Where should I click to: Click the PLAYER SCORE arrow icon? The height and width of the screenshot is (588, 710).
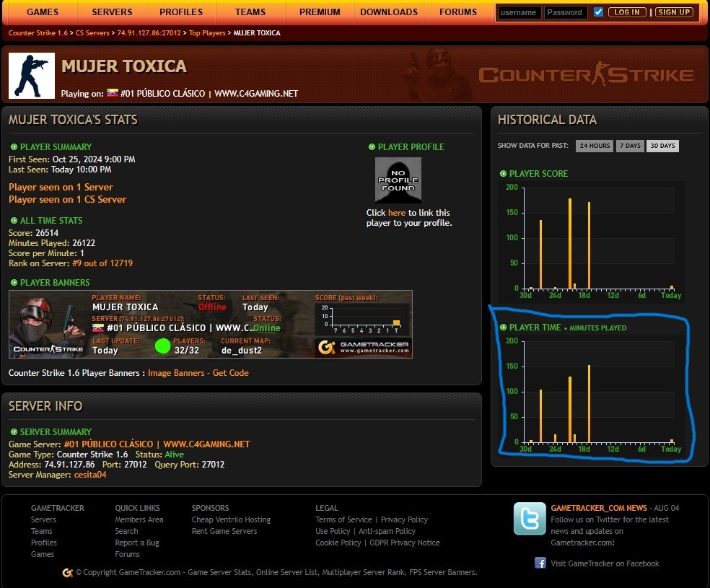[x=503, y=174]
